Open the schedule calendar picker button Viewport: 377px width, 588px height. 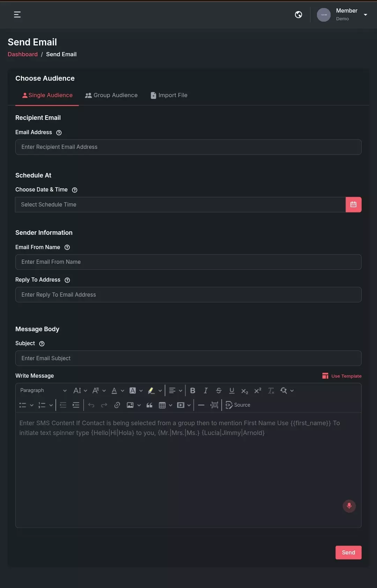pos(354,205)
